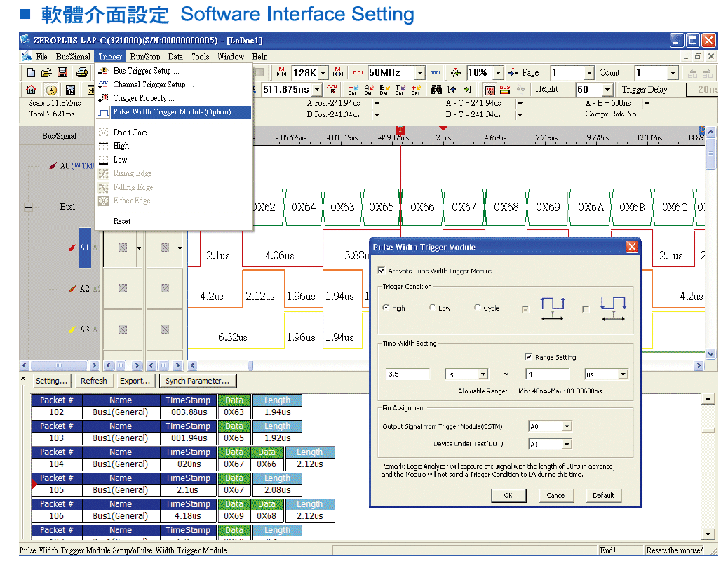
Task: Choose Bus Trigger Setup menu entry
Action: (x=174, y=71)
